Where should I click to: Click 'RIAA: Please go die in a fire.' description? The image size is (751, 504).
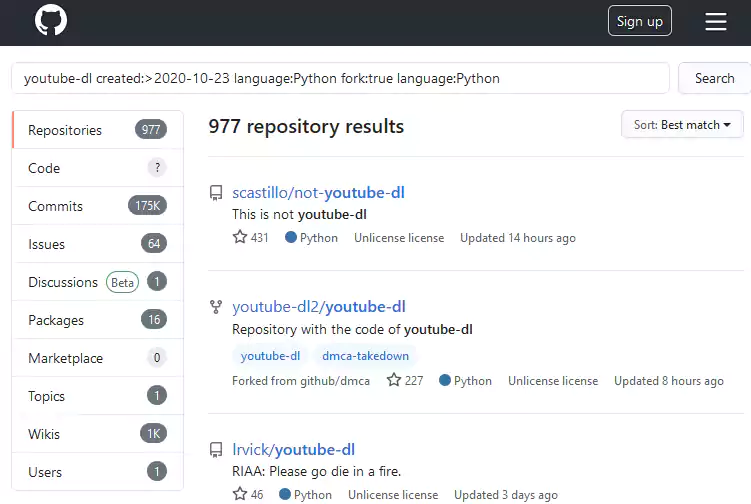[316, 471]
